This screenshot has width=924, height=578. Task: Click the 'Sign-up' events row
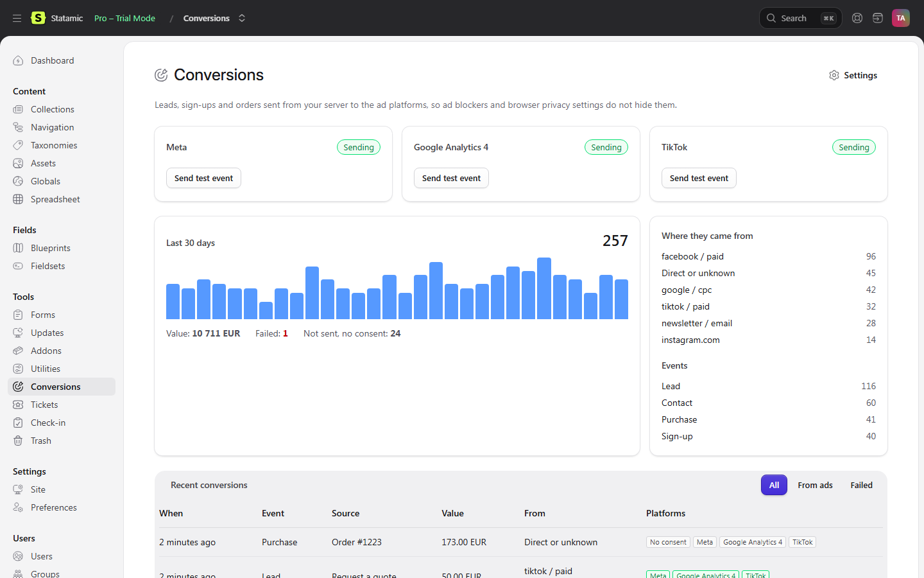click(x=769, y=436)
